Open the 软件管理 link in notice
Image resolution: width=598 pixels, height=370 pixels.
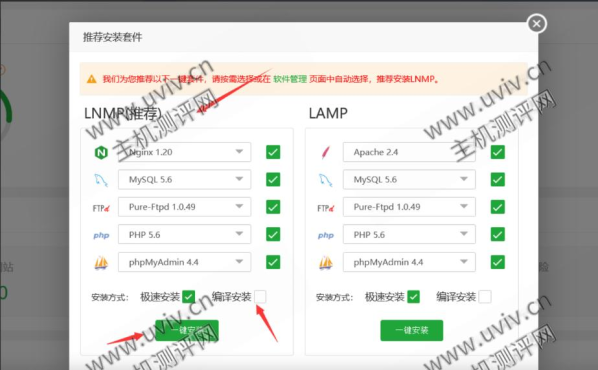[290, 79]
